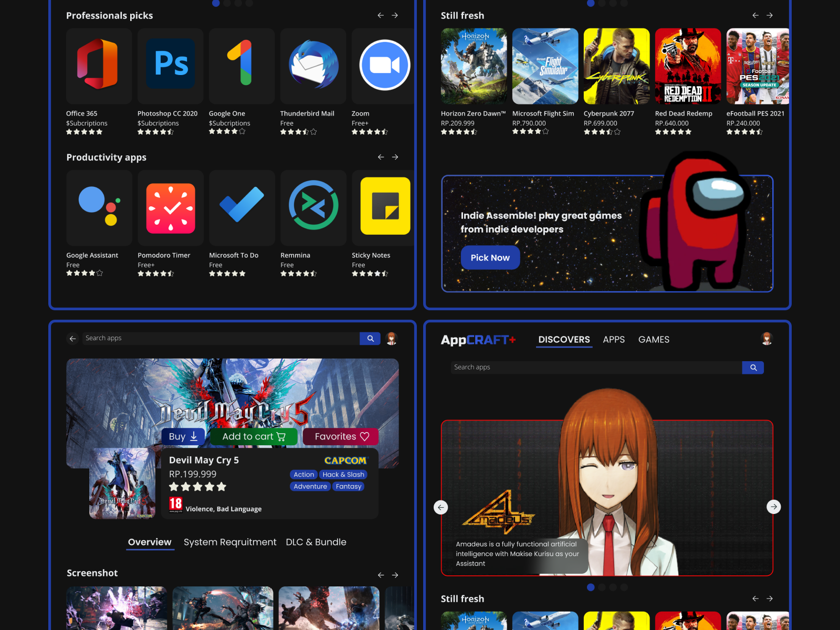
Task: Open the Cyberpunk 2077 cover in upper row
Action: coord(617,66)
